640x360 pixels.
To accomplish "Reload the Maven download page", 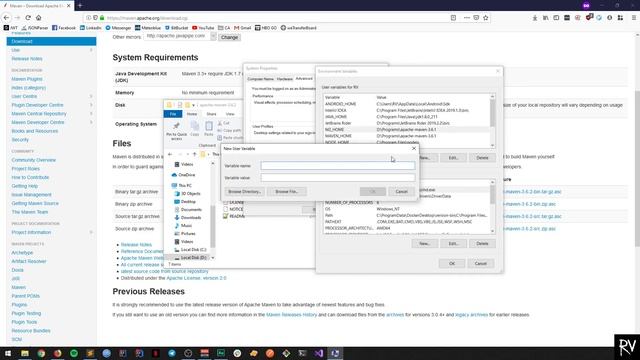I will [x=28, y=18].
